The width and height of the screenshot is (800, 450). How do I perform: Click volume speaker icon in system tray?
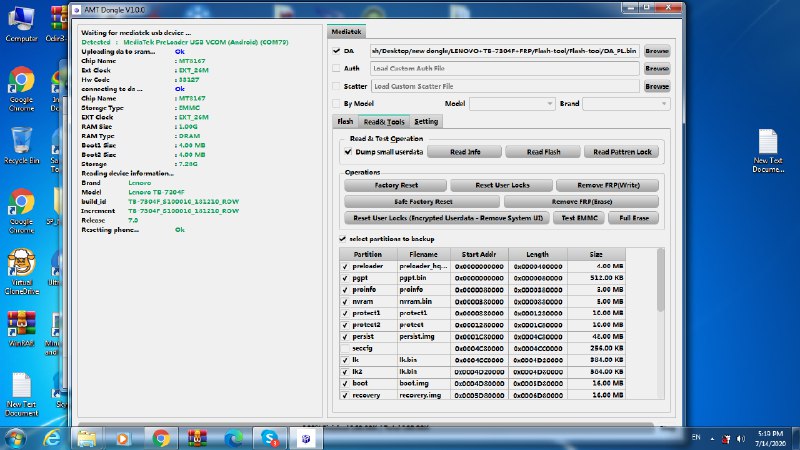coord(741,439)
